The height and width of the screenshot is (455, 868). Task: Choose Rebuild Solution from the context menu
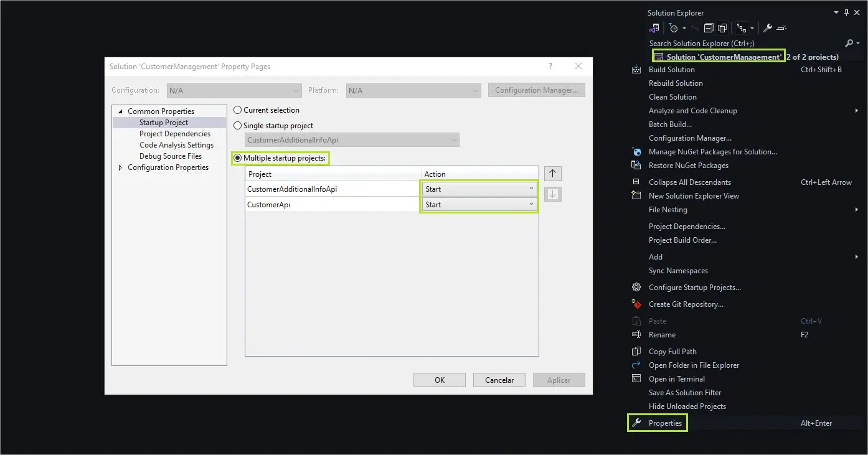coord(676,83)
